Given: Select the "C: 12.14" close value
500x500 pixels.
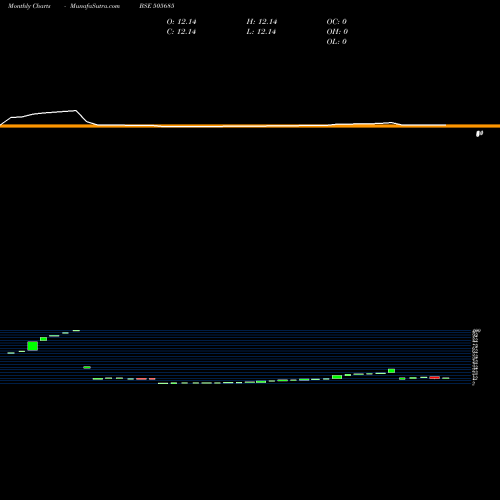Looking at the screenshot, I should pos(181,32).
